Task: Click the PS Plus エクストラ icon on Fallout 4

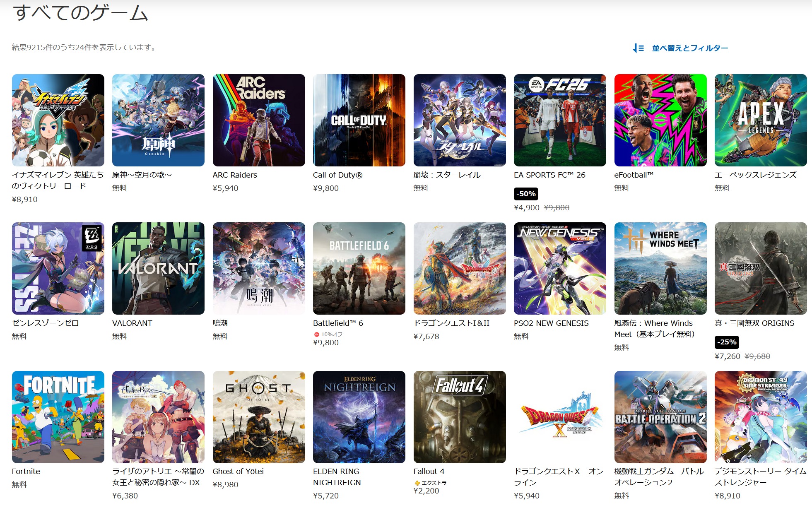Action: click(417, 483)
